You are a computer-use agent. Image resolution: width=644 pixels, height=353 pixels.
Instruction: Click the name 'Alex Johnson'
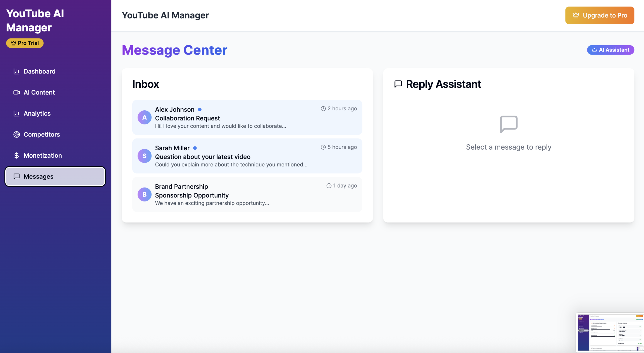175,109
